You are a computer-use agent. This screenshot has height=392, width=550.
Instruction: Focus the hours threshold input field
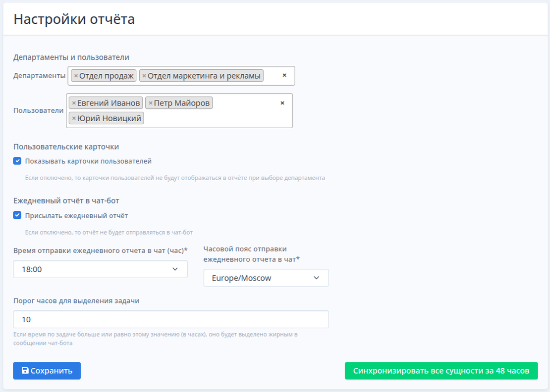(x=171, y=319)
